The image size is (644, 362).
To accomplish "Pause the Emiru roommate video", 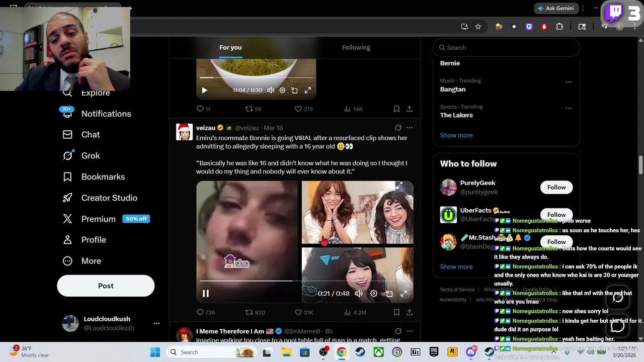I will pyautogui.click(x=206, y=294).
